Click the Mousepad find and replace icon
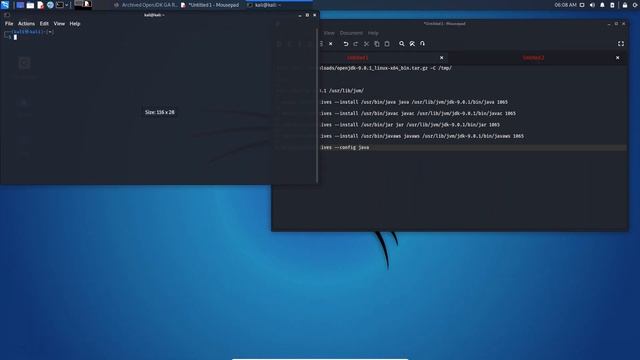Screen dimensions: 640x360 coord(412,44)
